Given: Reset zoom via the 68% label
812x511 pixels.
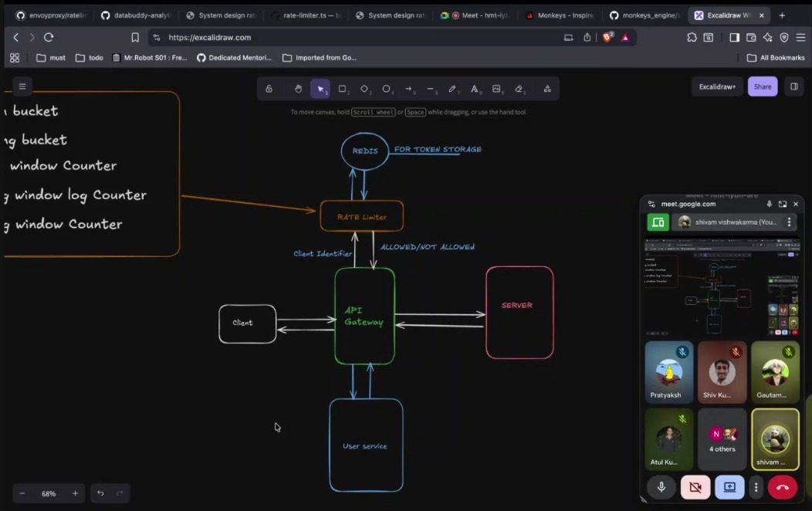Looking at the screenshot, I should tap(49, 494).
